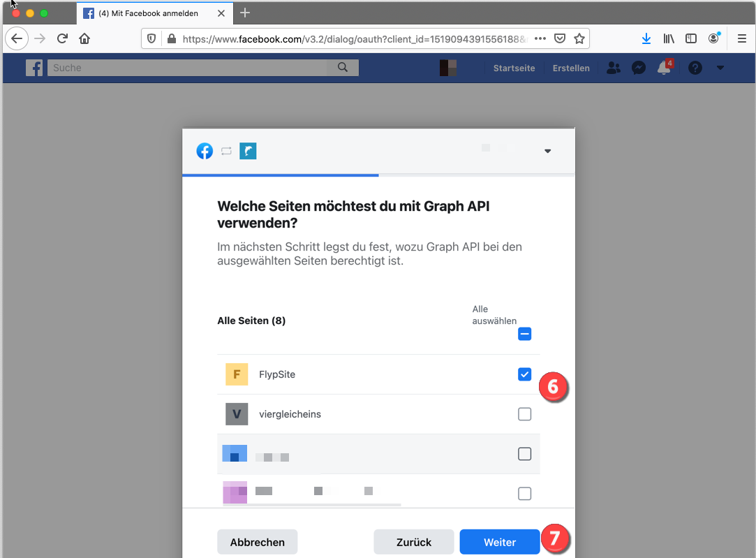
Task: Open profile via header avatar thumbnail
Action: click(448, 68)
